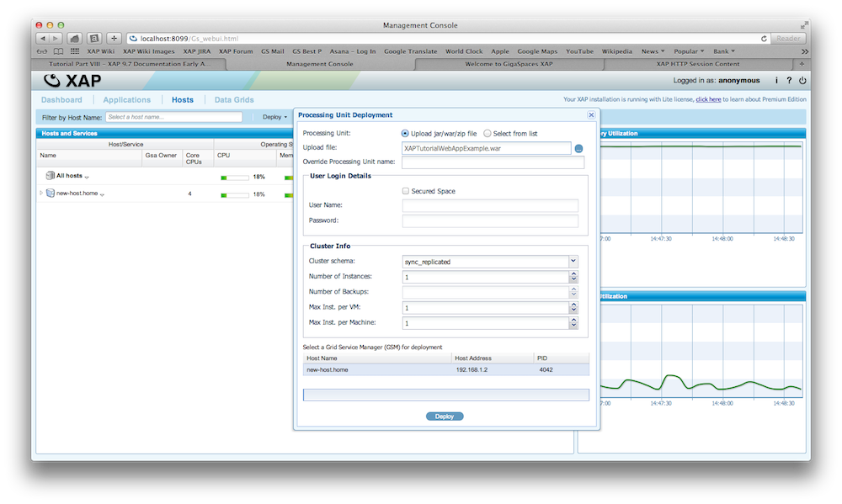Screen dimensions: 842x504
Task: Click the logout power icon
Action: point(802,81)
